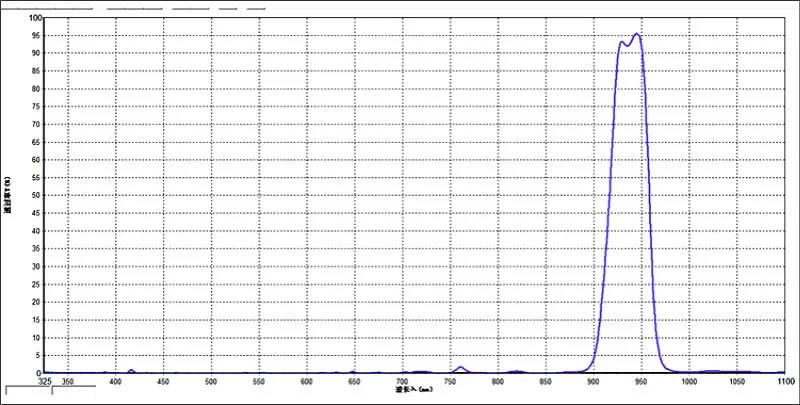This screenshot has width=800, height=405.
Task: Click the 500 label on the x-axis
Action: point(211,381)
